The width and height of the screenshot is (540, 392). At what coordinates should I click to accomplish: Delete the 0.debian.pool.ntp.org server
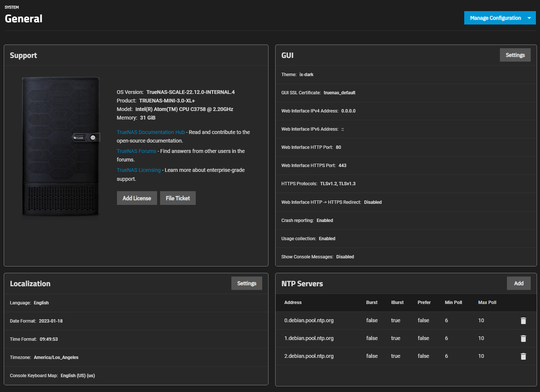point(523,320)
